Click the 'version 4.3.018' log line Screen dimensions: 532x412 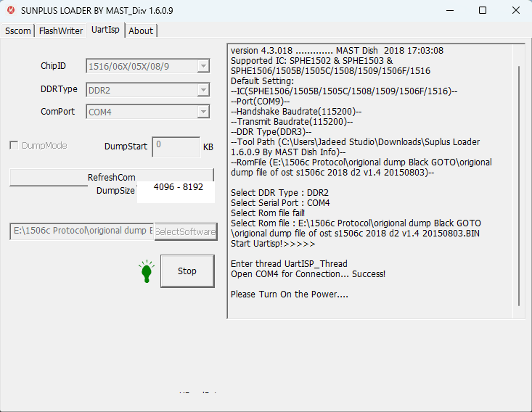pos(337,50)
